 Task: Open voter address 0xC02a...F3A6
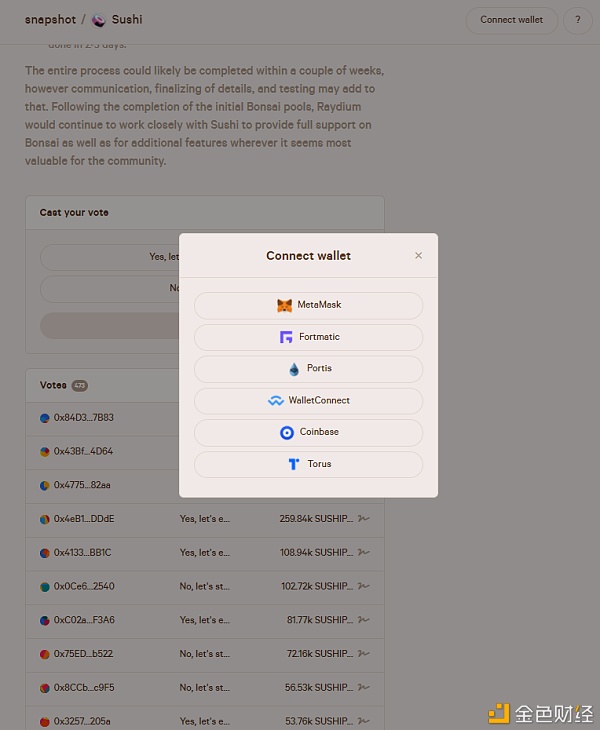[x=84, y=620]
